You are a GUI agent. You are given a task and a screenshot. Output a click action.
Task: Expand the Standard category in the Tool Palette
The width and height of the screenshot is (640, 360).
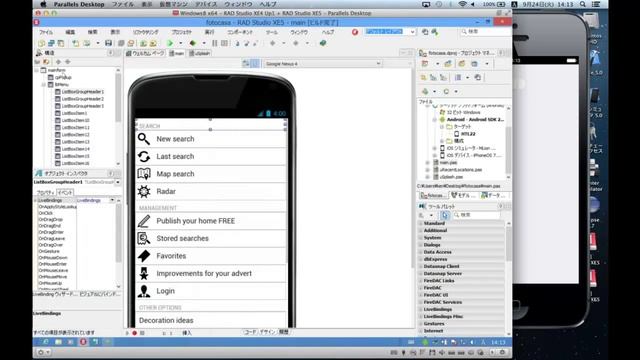(x=421, y=224)
